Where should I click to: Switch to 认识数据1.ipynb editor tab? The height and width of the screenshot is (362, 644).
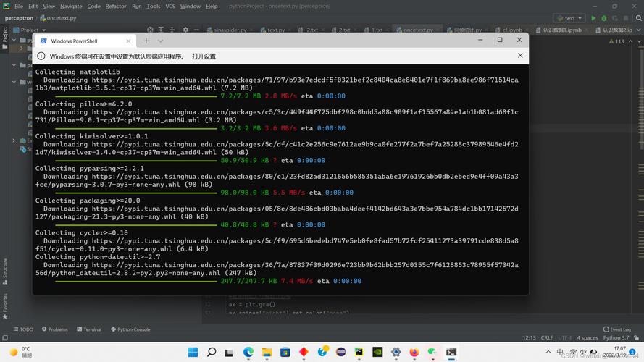click(561, 30)
